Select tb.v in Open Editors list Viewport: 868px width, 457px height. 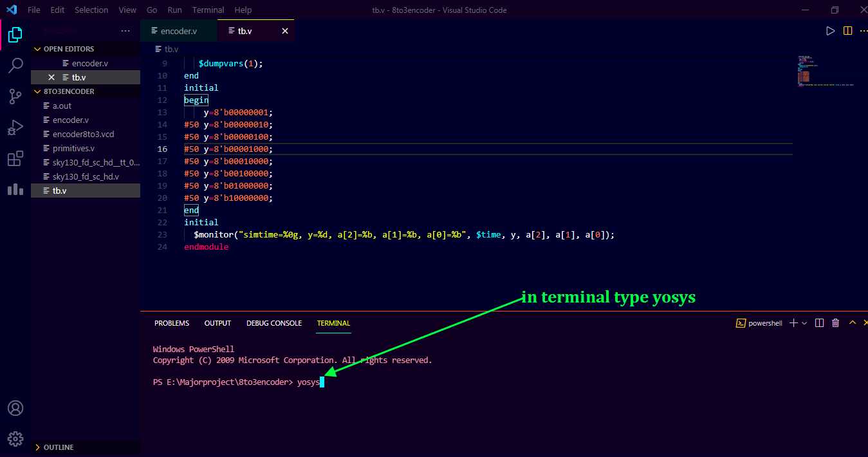tap(86, 77)
